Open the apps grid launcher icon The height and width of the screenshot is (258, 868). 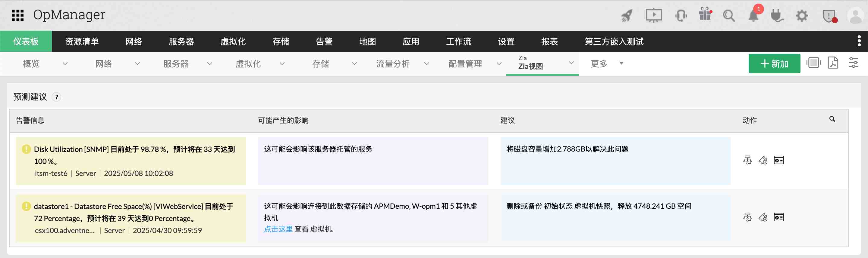pyautogui.click(x=17, y=15)
